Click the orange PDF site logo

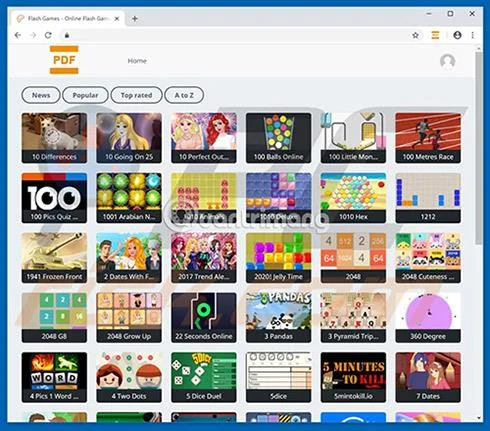[x=64, y=60]
